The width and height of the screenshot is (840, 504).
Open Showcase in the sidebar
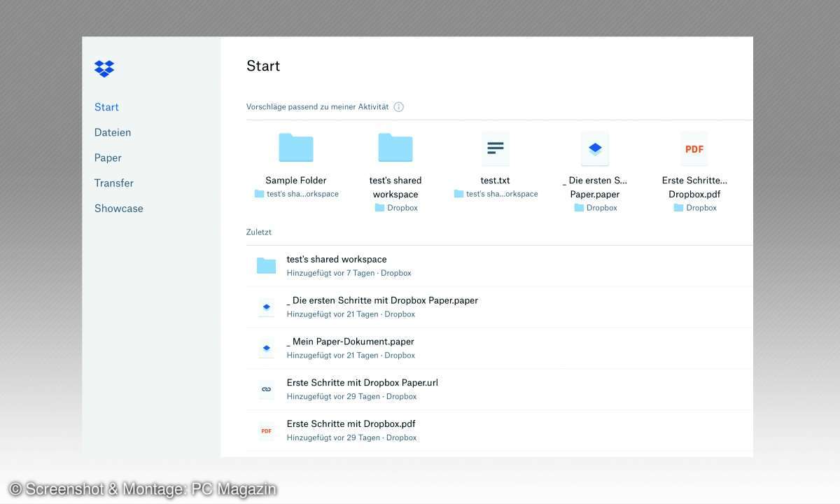(119, 209)
